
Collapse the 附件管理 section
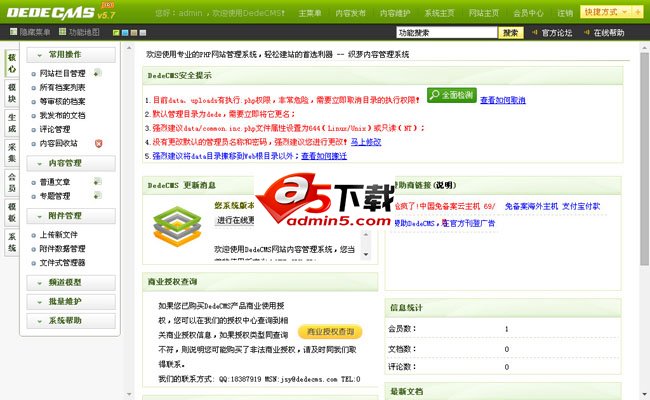71,216
